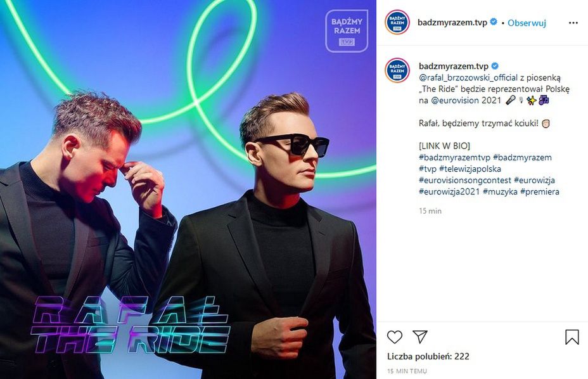Follow the account via Obserwuj
Screen dimensions: 588x379
pyautogui.click(x=527, y=23)
